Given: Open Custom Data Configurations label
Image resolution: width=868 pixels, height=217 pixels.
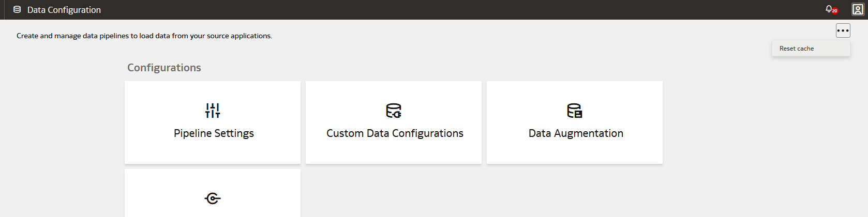Looking at the screenshot, I should coord(395,133).
